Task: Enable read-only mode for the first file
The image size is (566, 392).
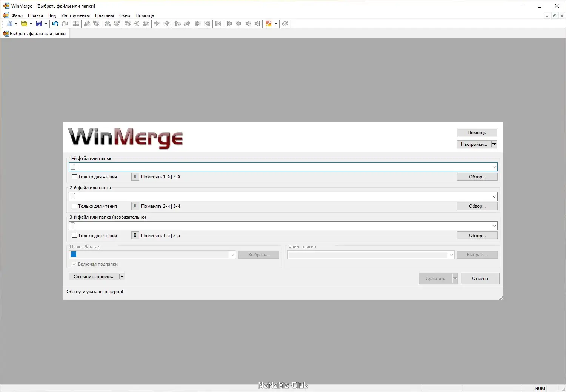Action: click(74, 176)
